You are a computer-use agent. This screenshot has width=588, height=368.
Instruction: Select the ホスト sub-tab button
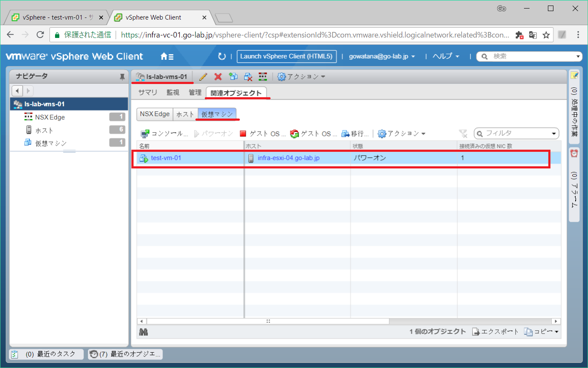[x=185, y=114]
